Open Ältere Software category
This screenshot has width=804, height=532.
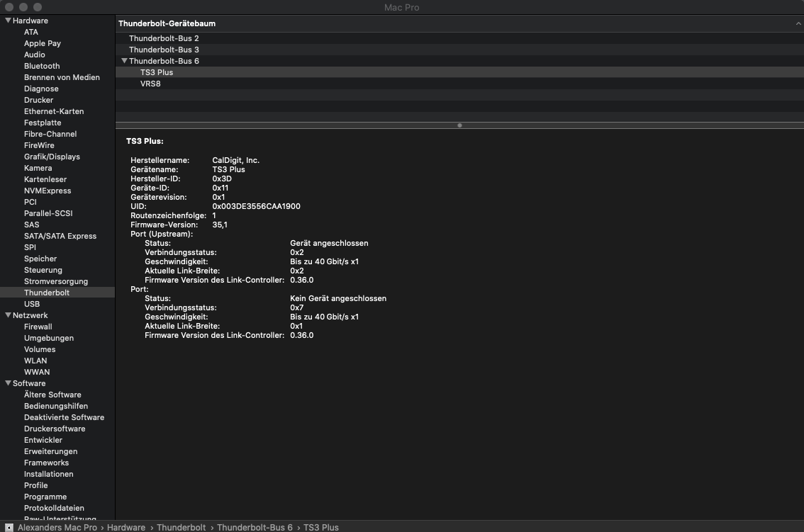click(x=52, y=394)
